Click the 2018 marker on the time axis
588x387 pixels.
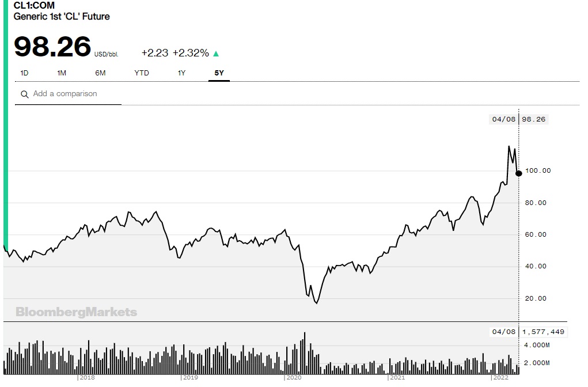(x=86, y=378)
